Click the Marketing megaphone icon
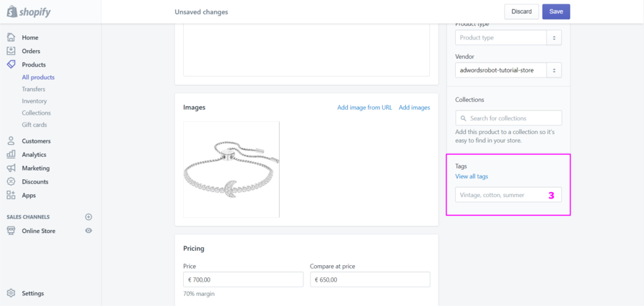Screen dimensions: 644x306 [x=11, y=168]
